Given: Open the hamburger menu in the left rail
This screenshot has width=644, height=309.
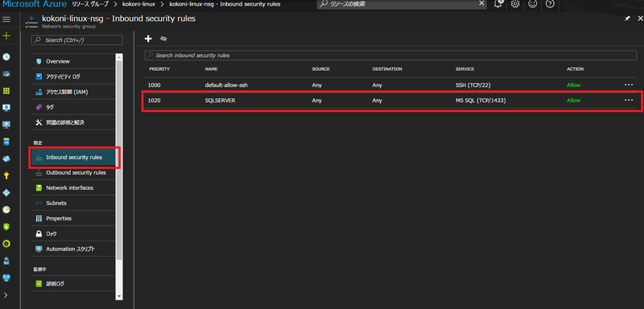Looking at the screenshot, I should coord(6,19).
